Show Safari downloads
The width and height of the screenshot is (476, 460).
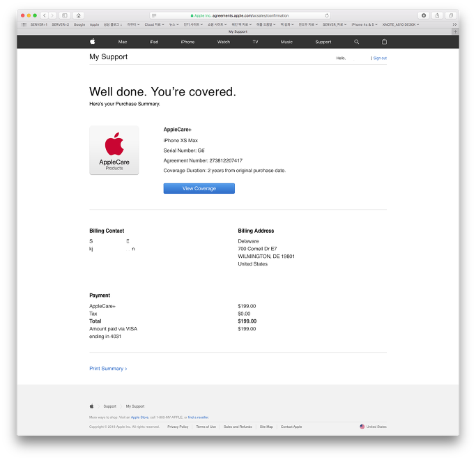tap(424, 15)
